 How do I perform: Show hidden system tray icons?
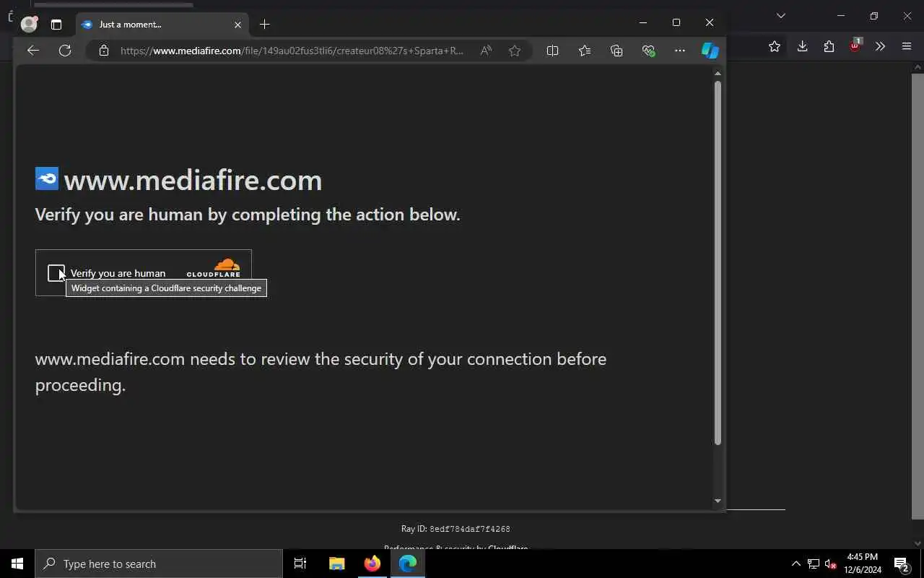pos(796,564)
